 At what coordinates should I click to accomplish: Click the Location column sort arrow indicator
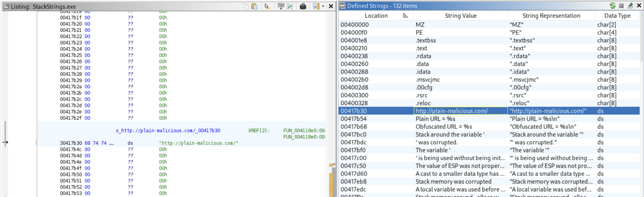(405, 16)
